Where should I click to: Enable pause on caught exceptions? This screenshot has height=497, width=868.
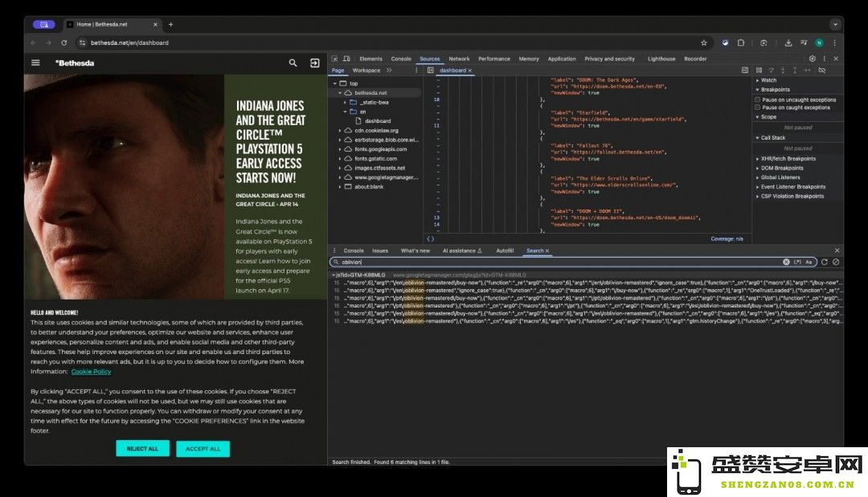[x=757, y=108]
